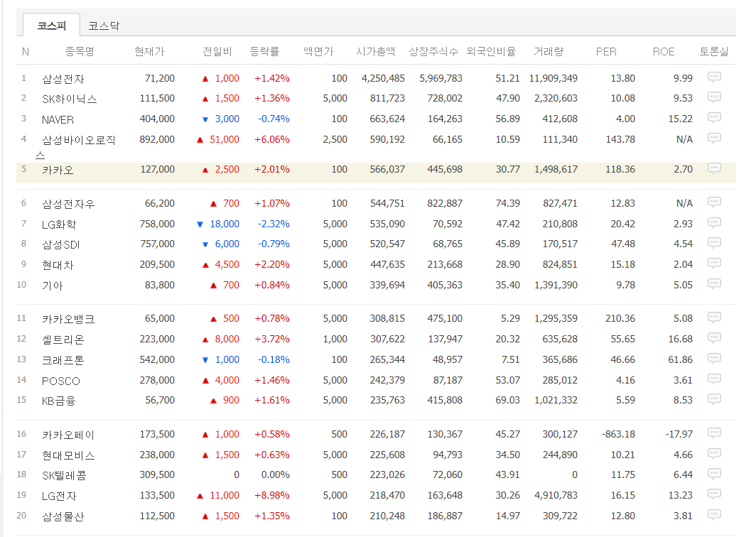This screenshot has width=756, height=537.
Task: Click discussion icon in 카카오페이 row
Action: tap(714, 433)
